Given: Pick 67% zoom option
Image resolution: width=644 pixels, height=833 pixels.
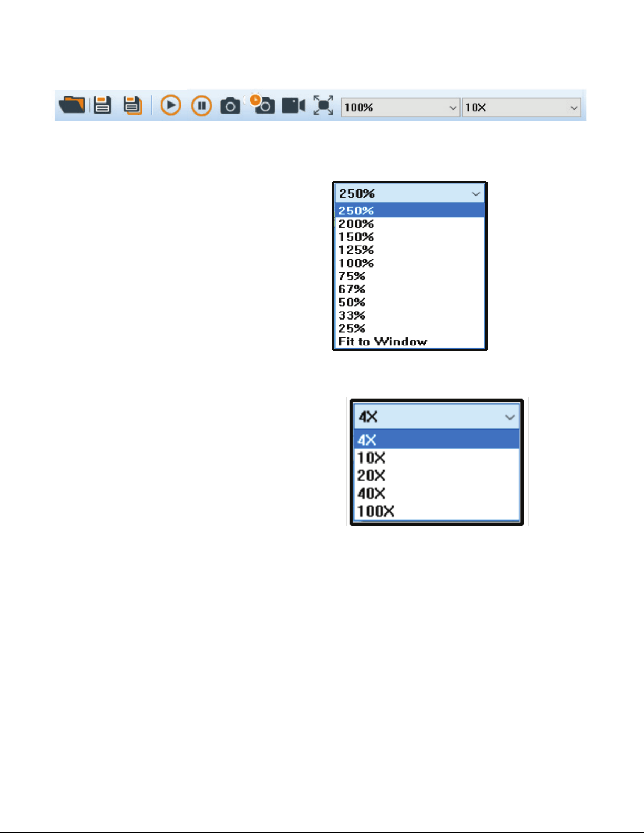Looking at the screenshot, I should (410, 290).
